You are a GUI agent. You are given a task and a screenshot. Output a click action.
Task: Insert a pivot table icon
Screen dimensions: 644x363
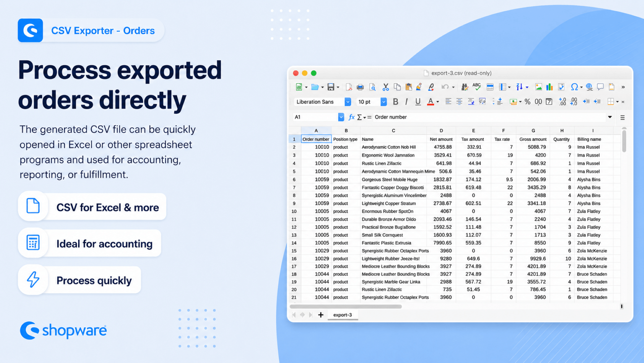[561, 87]
